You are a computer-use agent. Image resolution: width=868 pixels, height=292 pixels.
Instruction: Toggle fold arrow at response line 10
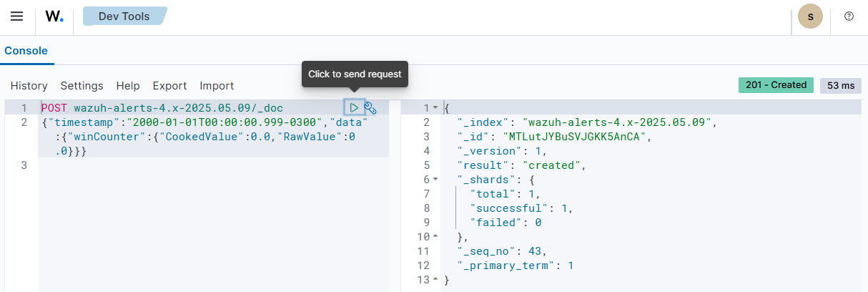436,237
